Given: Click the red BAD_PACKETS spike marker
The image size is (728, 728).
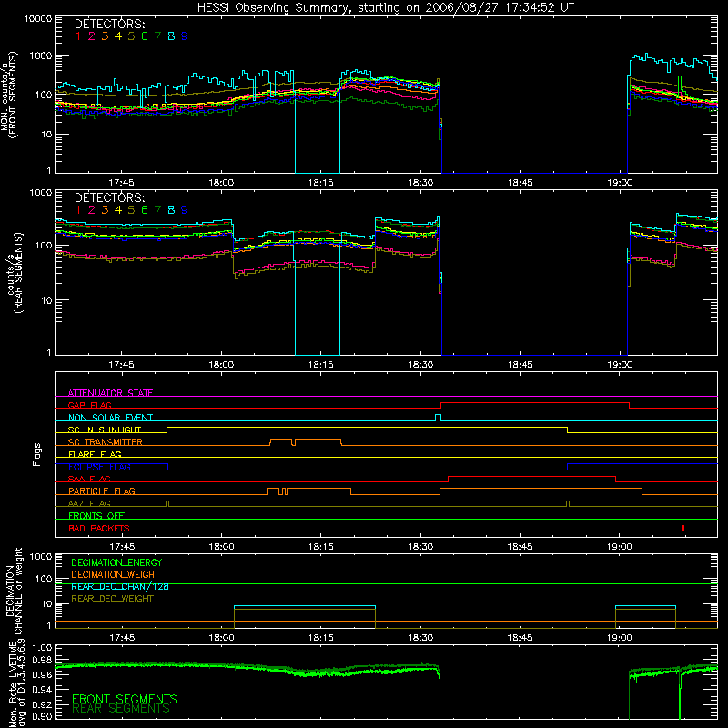Looking at the screenshot, I should (683, 528).
